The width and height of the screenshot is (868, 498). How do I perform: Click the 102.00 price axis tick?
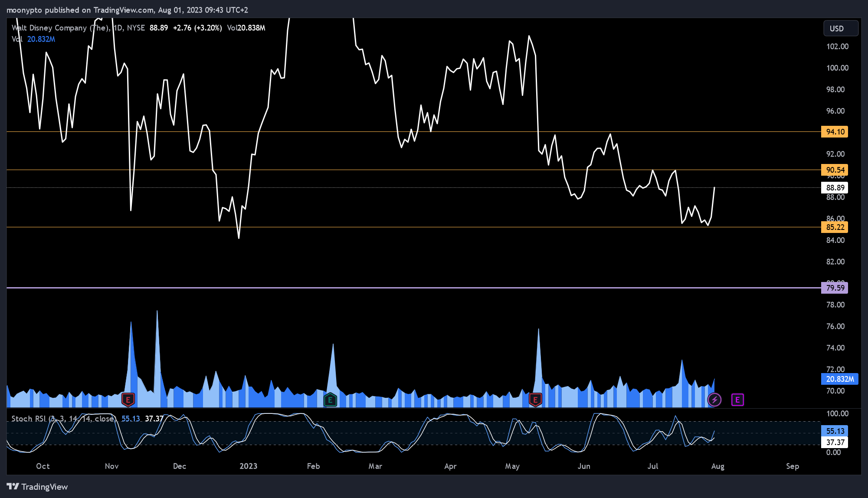[837, 47]
